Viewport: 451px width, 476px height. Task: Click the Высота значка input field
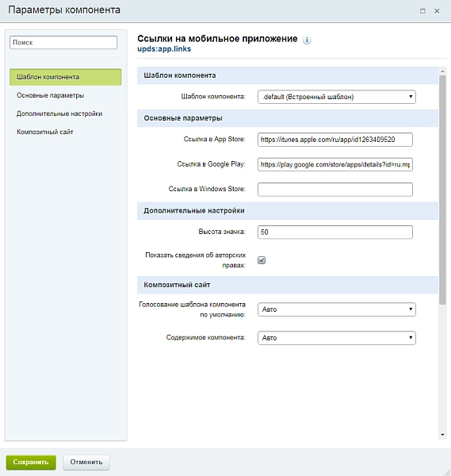click(335, 232)
